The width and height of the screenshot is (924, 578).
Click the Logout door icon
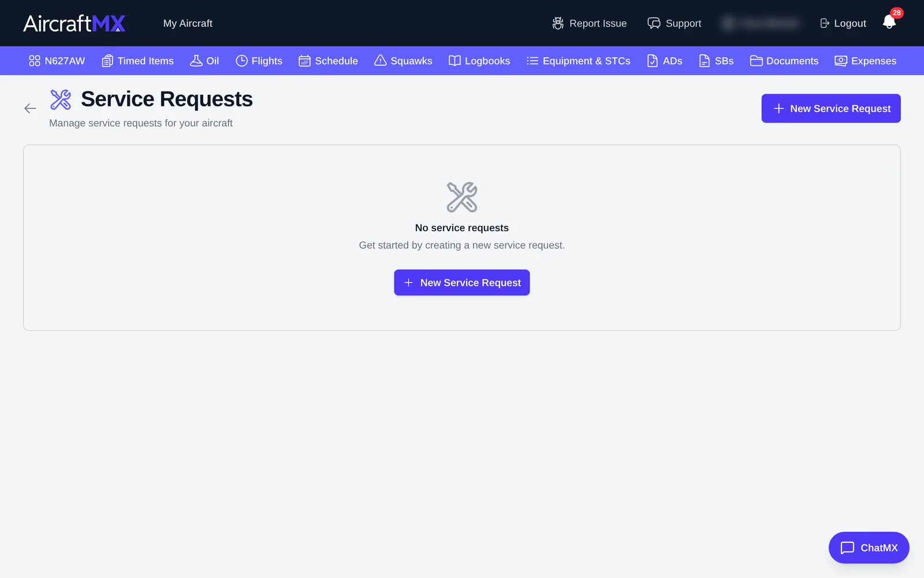825,23
